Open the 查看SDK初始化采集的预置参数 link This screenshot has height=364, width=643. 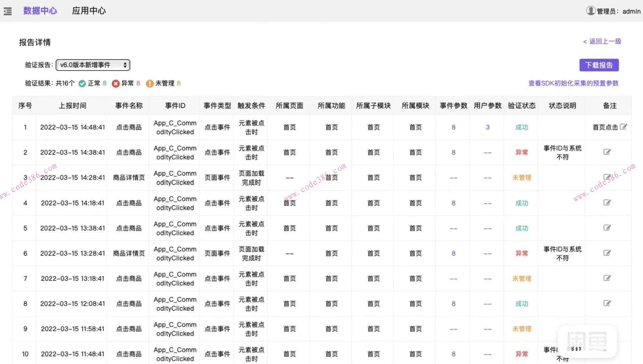(573, 83)
